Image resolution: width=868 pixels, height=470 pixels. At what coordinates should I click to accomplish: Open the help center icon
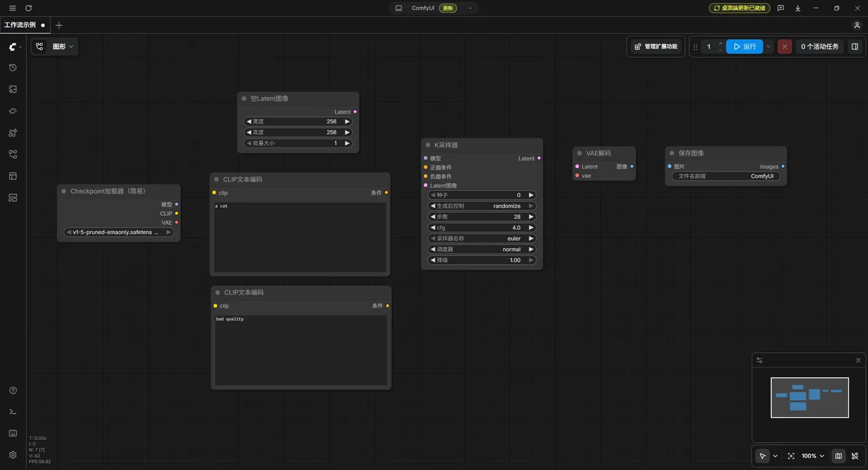pos(13,391)
